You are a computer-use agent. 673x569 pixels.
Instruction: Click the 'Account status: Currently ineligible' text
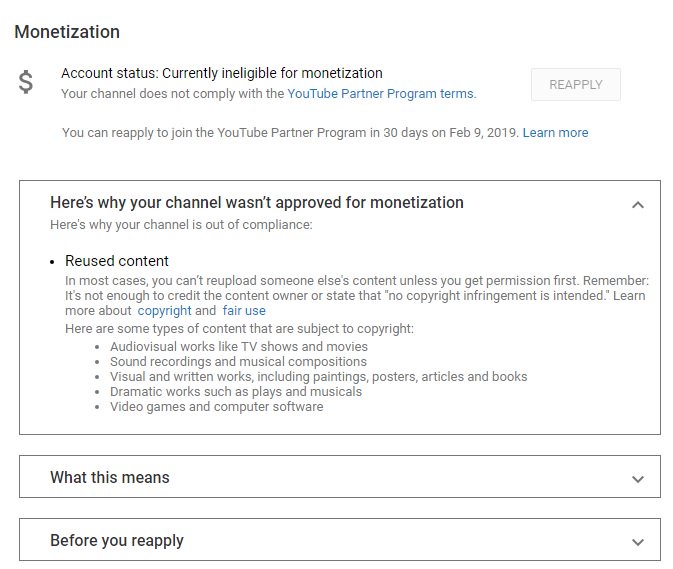pos(221,73)
